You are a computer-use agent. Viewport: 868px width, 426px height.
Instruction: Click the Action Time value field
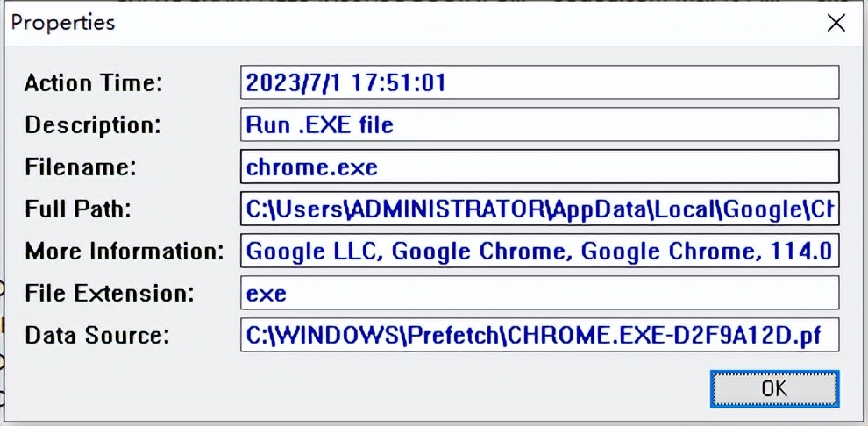coord(539,83)
